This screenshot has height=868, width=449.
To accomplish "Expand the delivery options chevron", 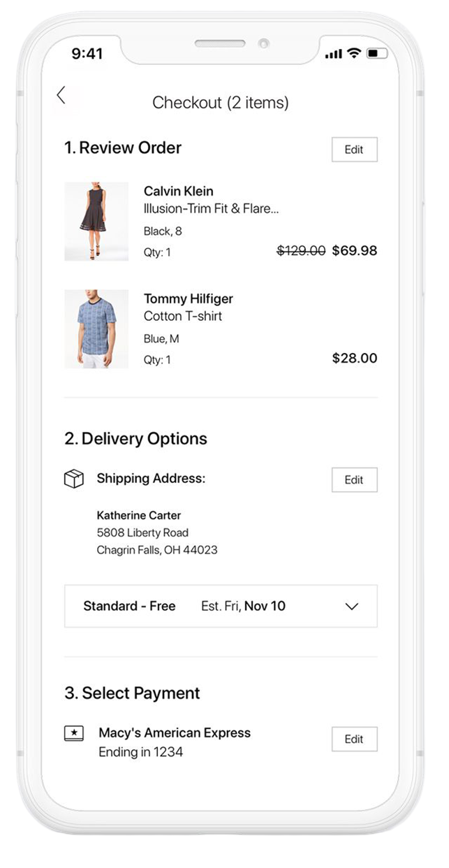I will point(352,607).
